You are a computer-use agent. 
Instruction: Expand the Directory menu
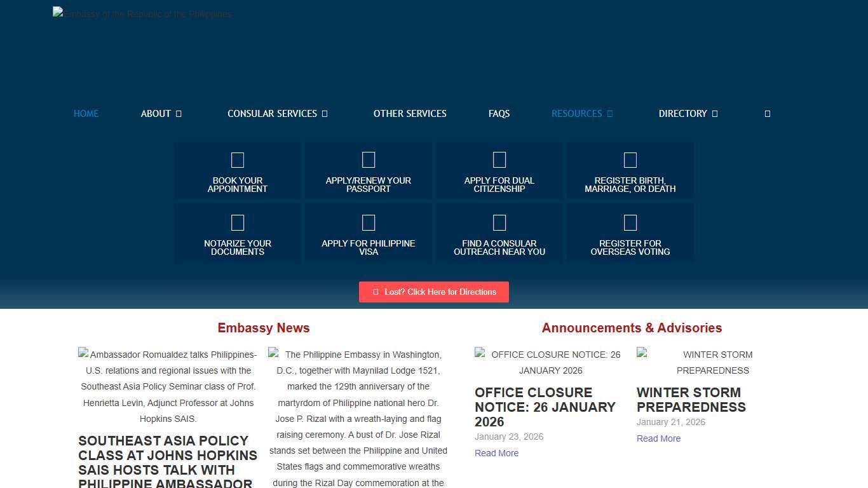[688, 114]
